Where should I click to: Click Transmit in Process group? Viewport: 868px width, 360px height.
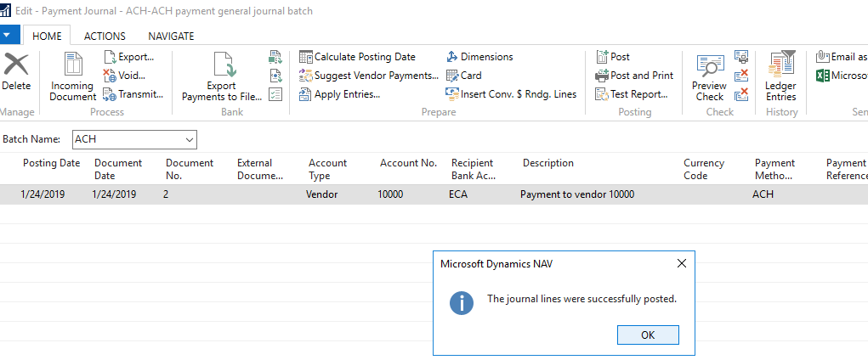pos(133,94)
